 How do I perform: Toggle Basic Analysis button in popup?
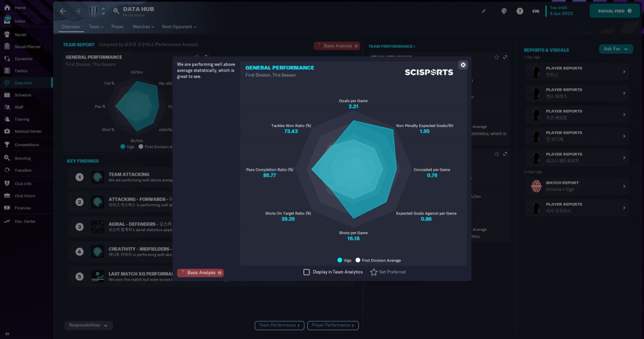200,273
